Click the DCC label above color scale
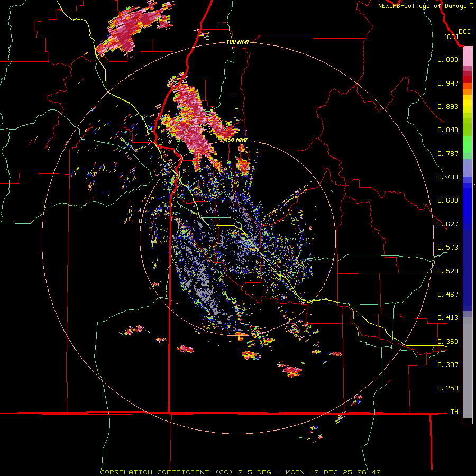Screen dimensions: 476x476 pyautogui.click(x=464, y=32)
